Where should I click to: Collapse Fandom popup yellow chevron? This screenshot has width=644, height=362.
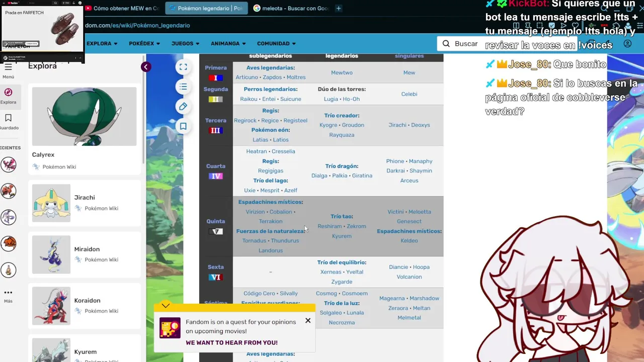coord(166,305)
